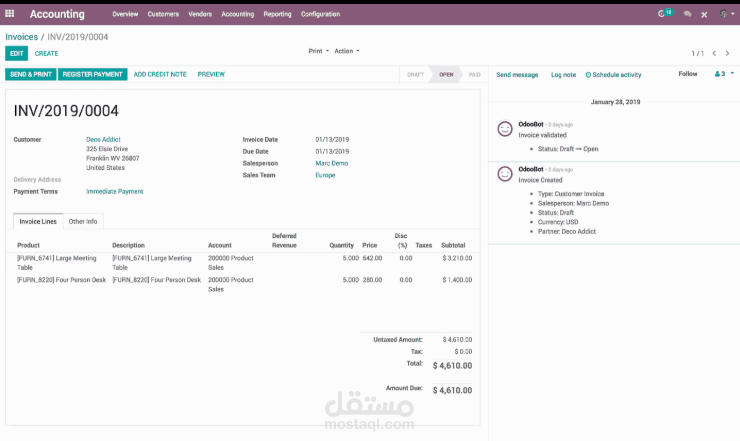The height and width of the screenshot is (441, 740).
Task: Open the Action dropdown
Action: pyautogui.click(x=347, y=51)
